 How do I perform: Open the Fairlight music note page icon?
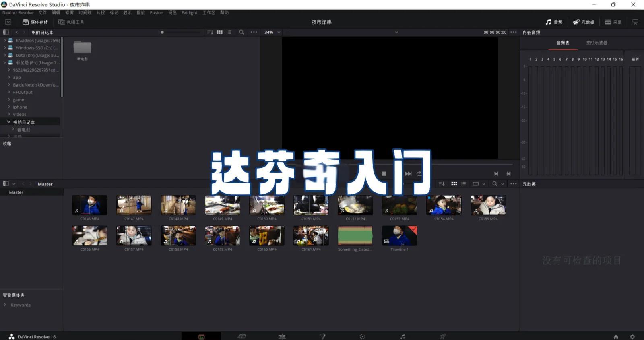402,336
